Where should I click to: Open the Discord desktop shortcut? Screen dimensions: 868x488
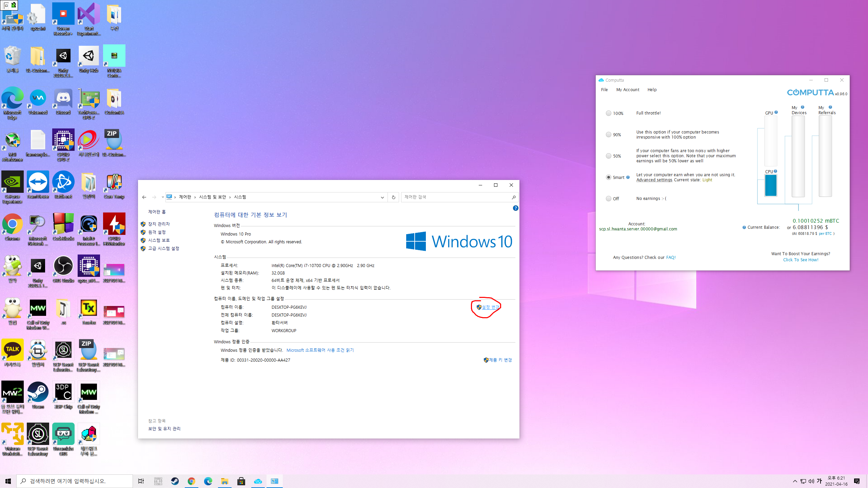pos(63,101)
